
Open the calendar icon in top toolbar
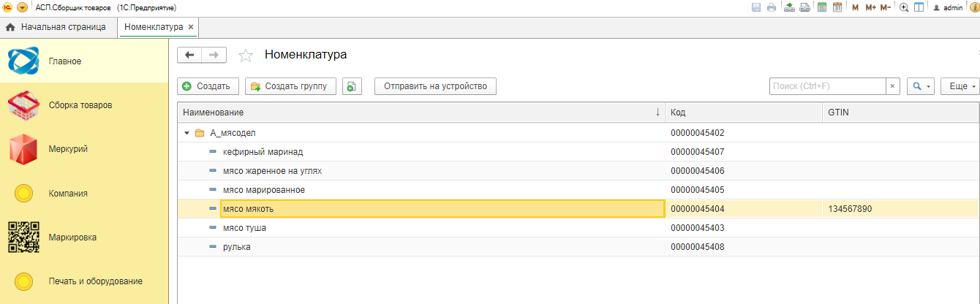(x=837, y=7)
